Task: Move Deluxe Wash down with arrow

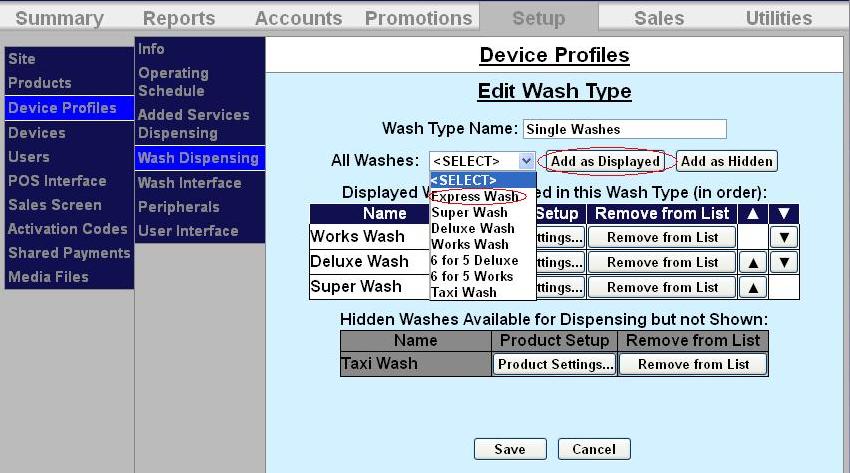Action: point(783,262)
